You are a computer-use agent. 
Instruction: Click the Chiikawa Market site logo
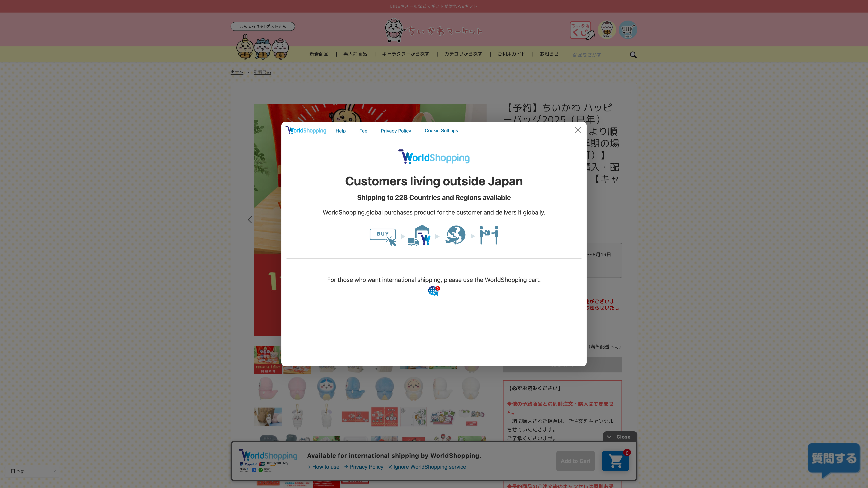click(434, 30)
